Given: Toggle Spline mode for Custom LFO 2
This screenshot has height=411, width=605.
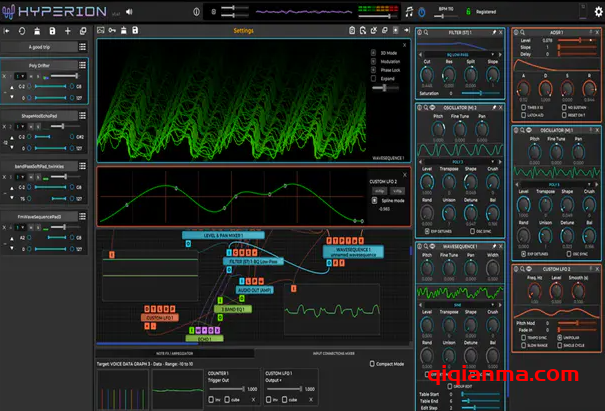Looking at the screenshot, I should 376,201.
